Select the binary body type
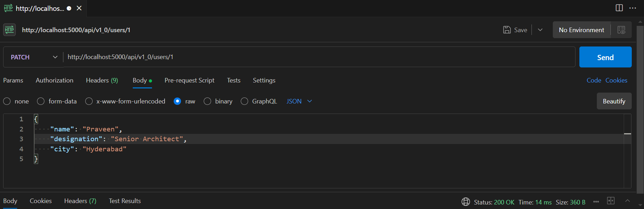Viewport: 644px width, 209px height. [x=208, y=101]
